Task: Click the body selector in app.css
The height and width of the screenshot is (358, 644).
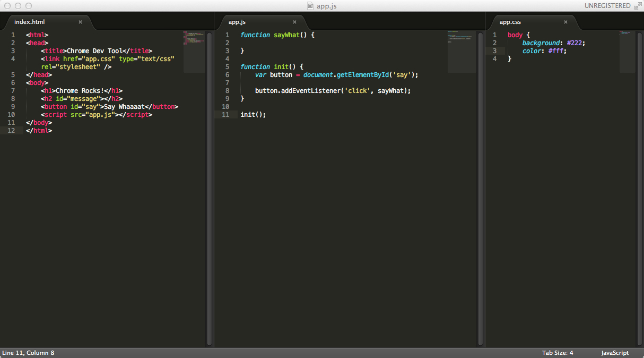Action: (x=515, y=35)
